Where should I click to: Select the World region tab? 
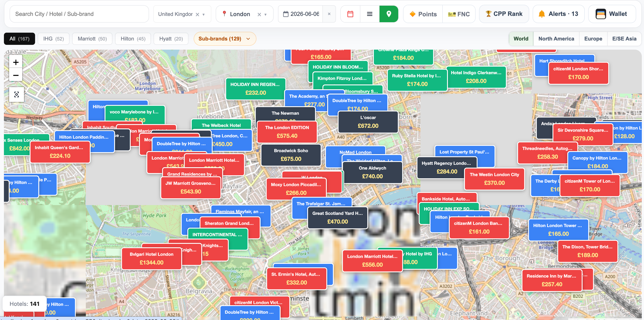521,39
